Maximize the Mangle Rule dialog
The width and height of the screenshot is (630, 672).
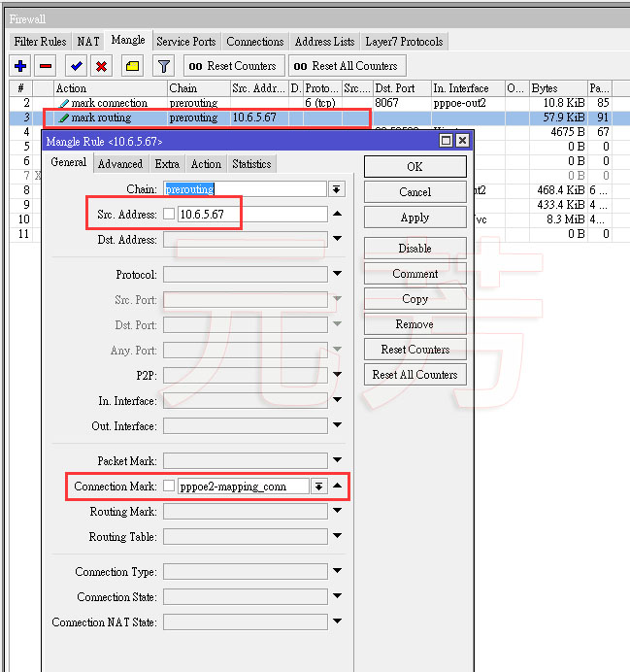coord(446,141)
